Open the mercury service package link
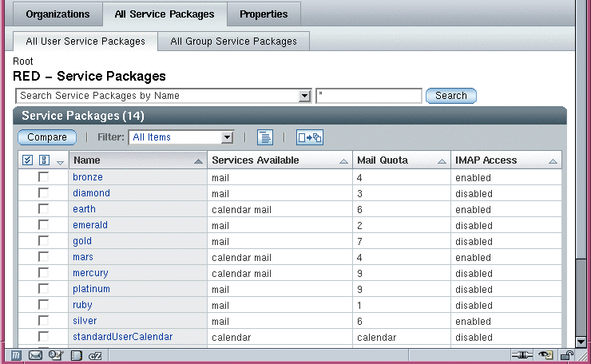The width and height of the screenshot is (591, 364). coord(90,273)
